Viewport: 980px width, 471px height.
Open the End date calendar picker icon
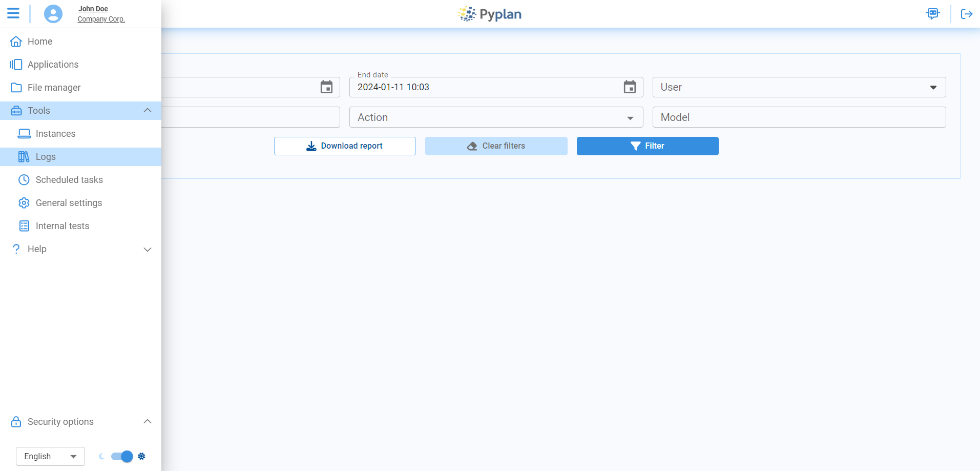coord(630,87)
